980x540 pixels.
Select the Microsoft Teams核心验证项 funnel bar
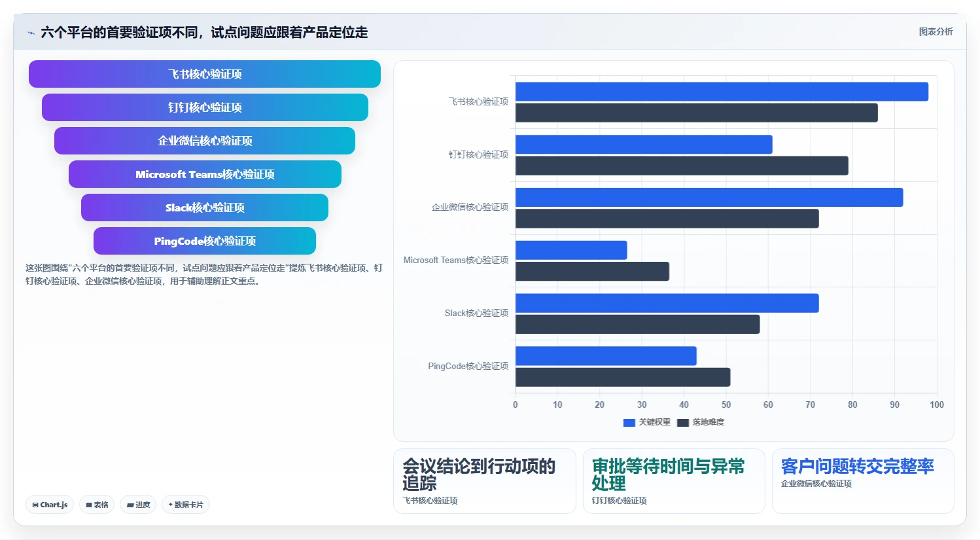coord(205,174)
